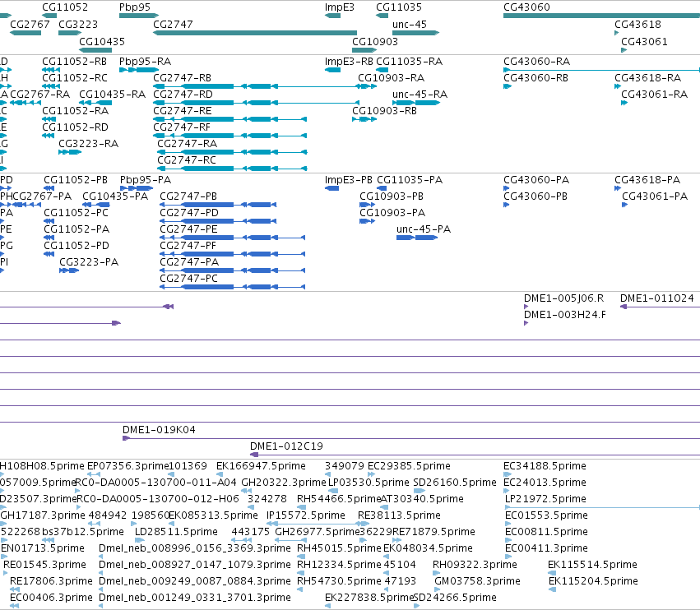The image size is (700, 610).
Task: Select transcript label Pbp95-RA
Action: (x=145, y=61)
